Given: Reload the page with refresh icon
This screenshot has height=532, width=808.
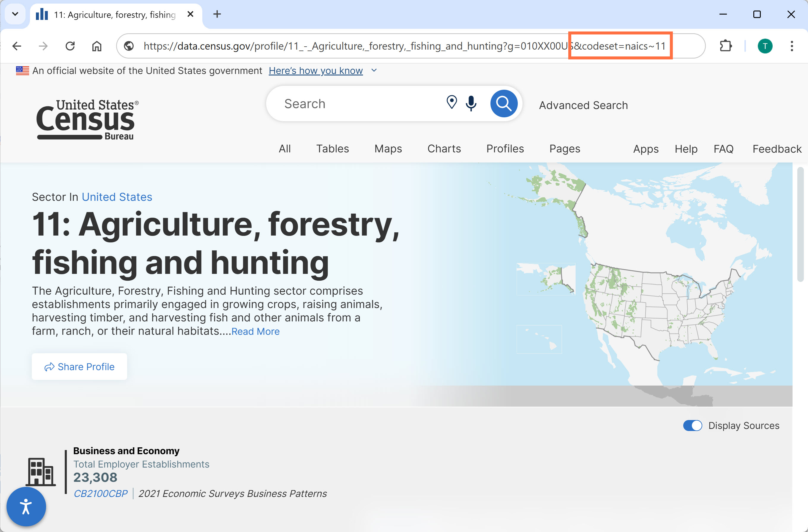Looking at the screenshot, I should click(70, 46).
